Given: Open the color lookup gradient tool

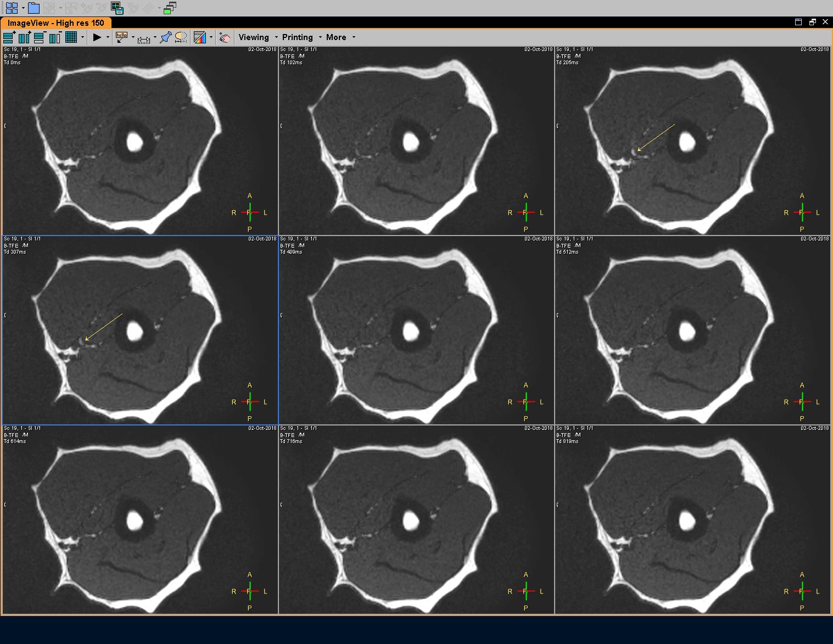Looking at the screenshot, I should [200, 37].
